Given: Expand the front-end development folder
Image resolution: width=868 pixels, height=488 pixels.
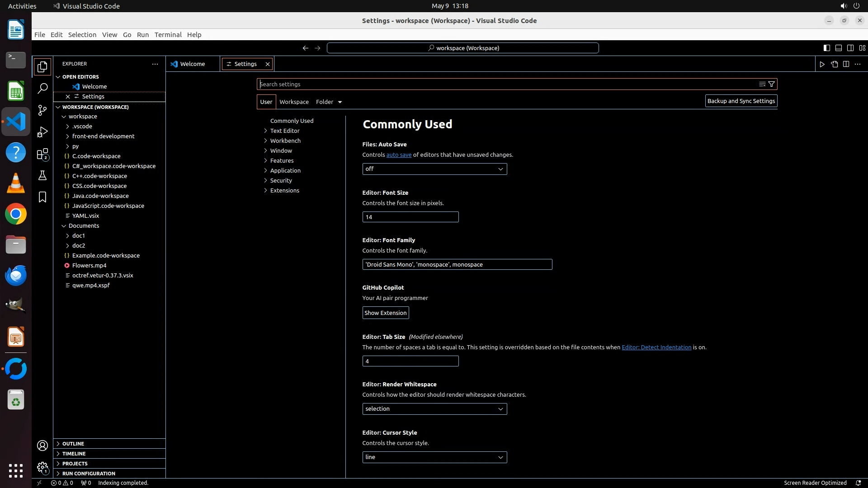Looking at the screenshot, I should click(x=103, y=136).
